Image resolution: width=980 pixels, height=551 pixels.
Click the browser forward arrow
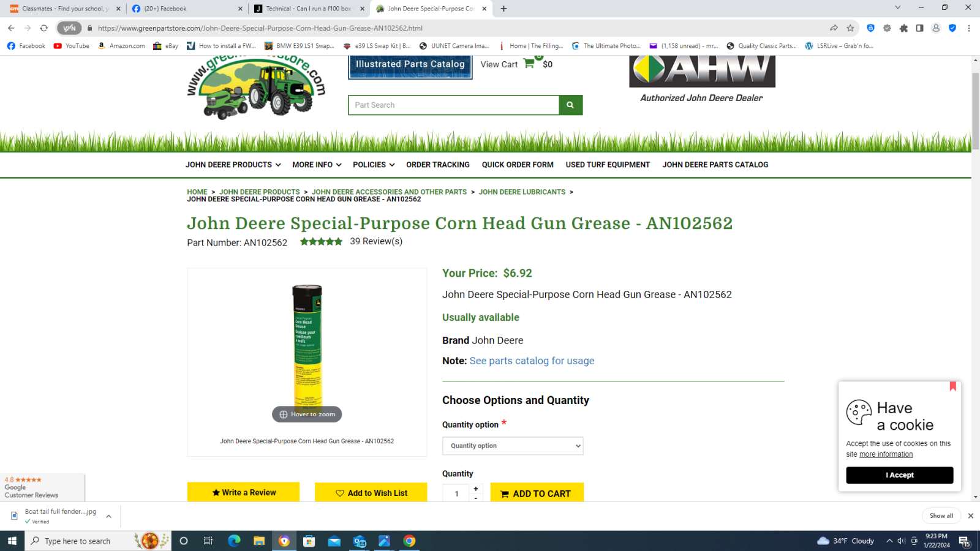28,28
